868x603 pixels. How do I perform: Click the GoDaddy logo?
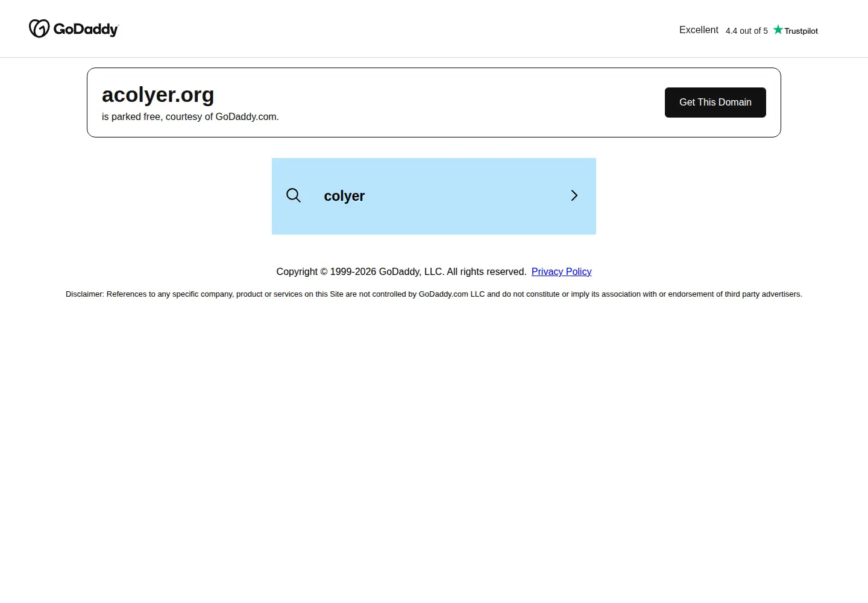click(x=74, y=28)
